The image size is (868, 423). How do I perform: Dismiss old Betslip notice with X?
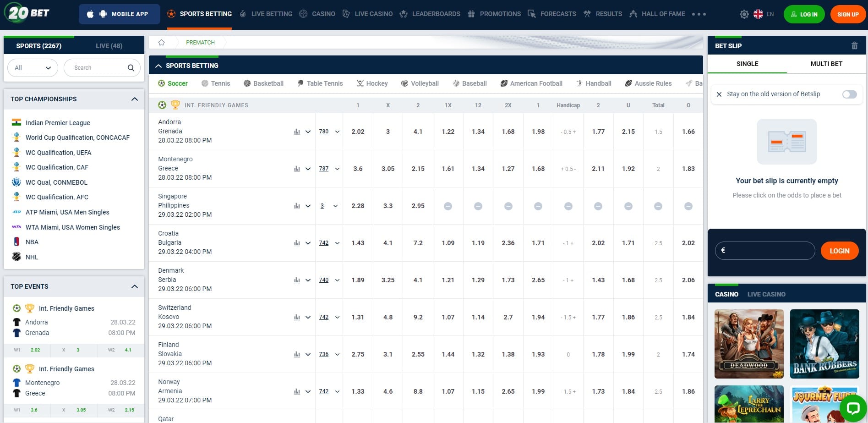click(x=719, y=94)
